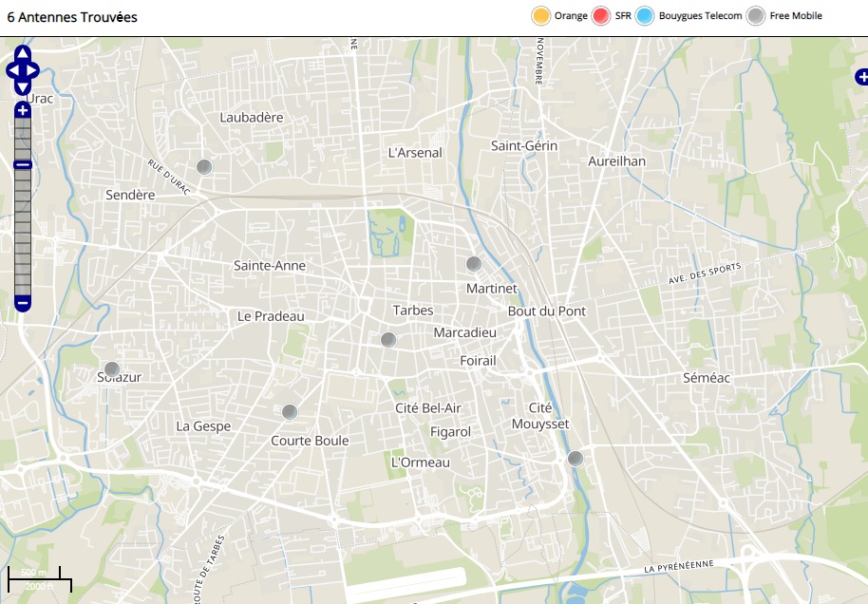The height and width of the screenshot is (604, 868).
Task: Click the Free Mobile gray legend circle
Action: (x=756, y=16)
